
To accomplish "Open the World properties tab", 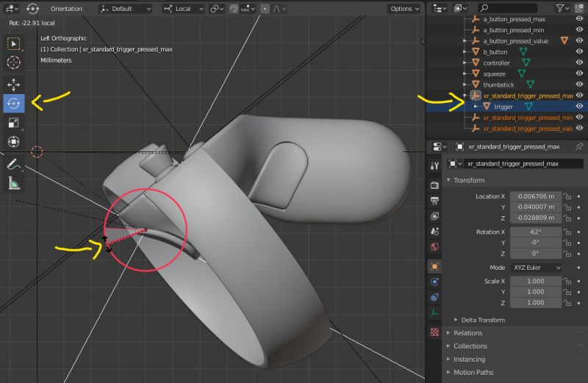I will (x=434, y=246).
